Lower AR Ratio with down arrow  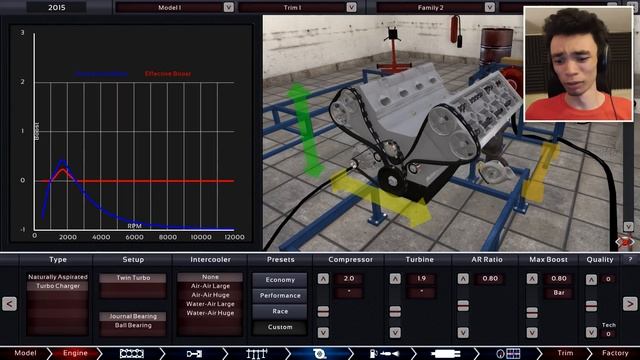coord(463,333)
